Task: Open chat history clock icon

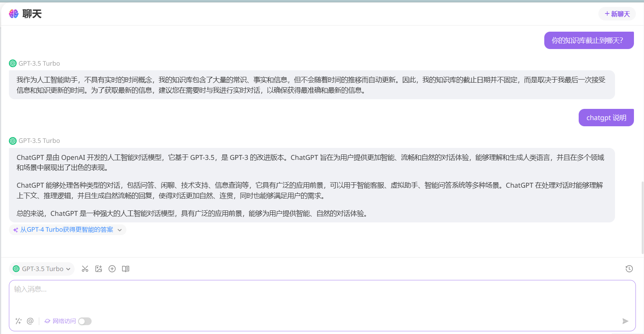Action: (629, 269)
